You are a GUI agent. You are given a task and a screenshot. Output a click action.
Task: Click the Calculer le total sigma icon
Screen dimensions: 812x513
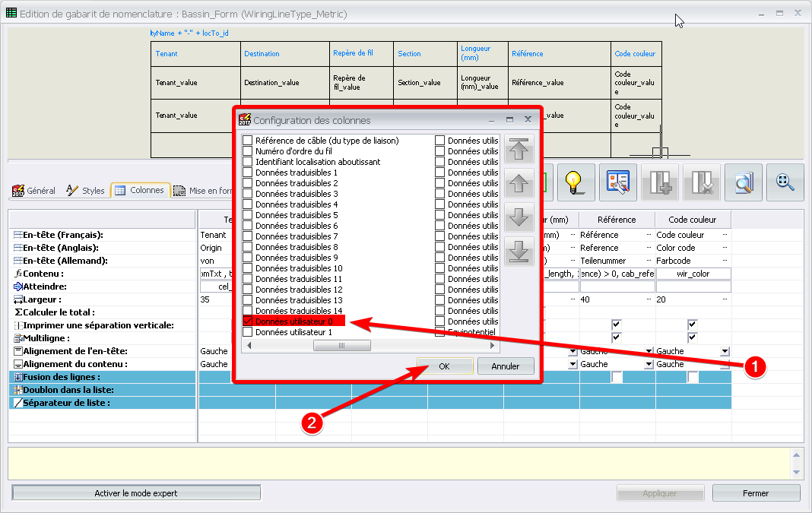18,312
